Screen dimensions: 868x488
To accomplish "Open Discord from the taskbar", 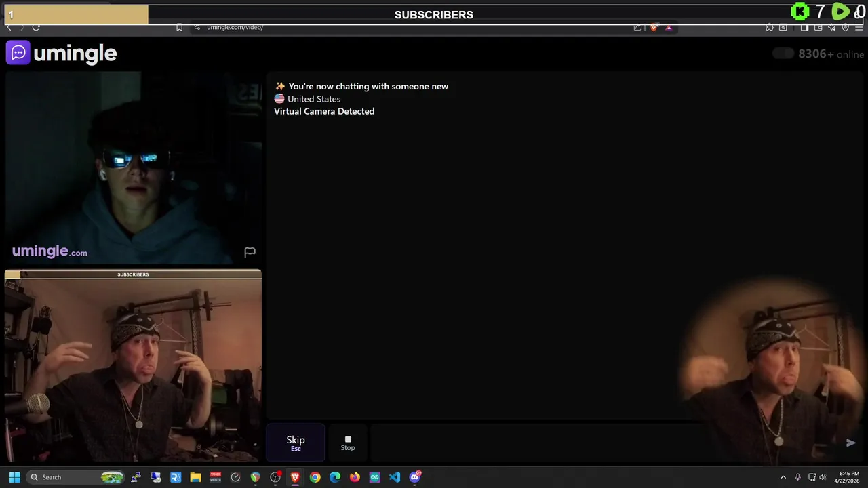I will click(x=415, y=477).
